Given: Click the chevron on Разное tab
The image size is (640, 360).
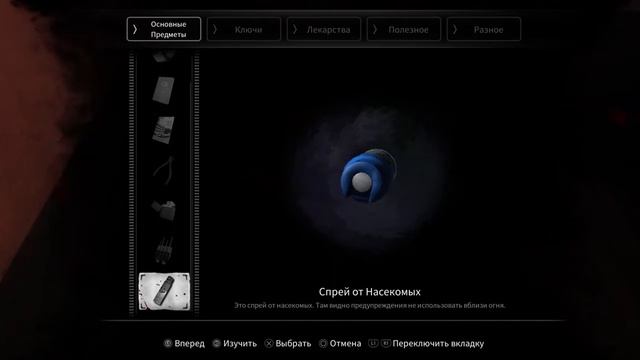Looking at the screenshot, I should [455, 29].
